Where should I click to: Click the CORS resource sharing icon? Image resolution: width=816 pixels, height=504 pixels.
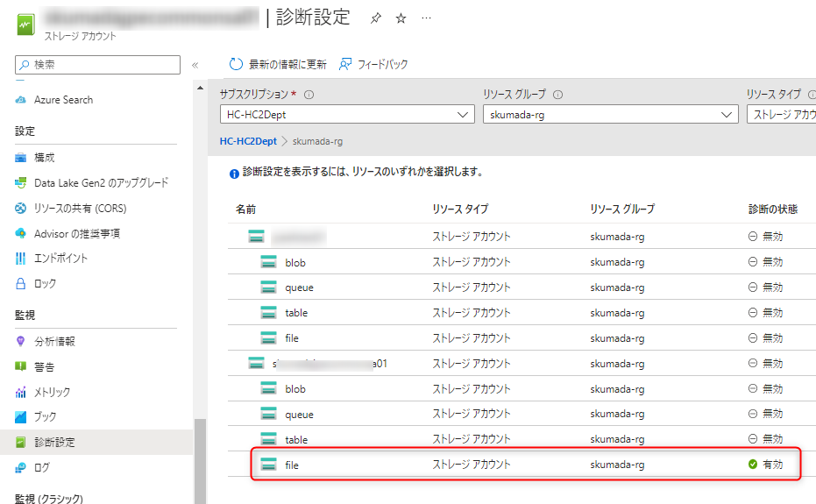tap(20, 209)
